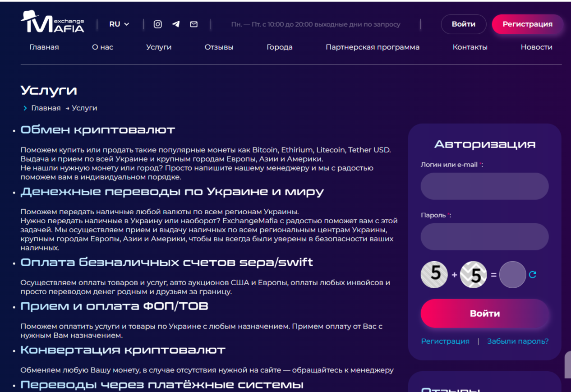Image resolution: width=571 pixels, height=392 pixels.
Task: Click Денежные переводы по Украине и миру heading
Action: coord(172,192)
